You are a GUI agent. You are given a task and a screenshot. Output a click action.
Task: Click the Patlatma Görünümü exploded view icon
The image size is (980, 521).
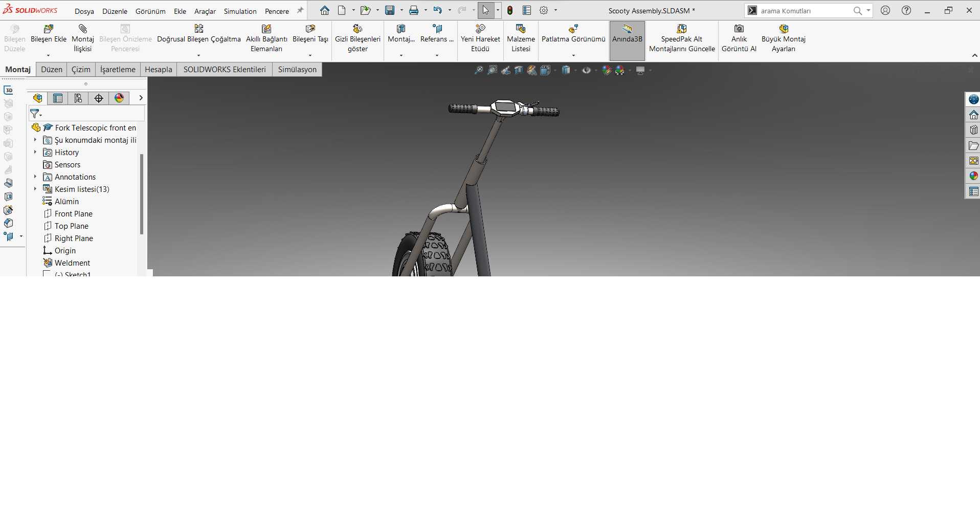pos(573,29)
